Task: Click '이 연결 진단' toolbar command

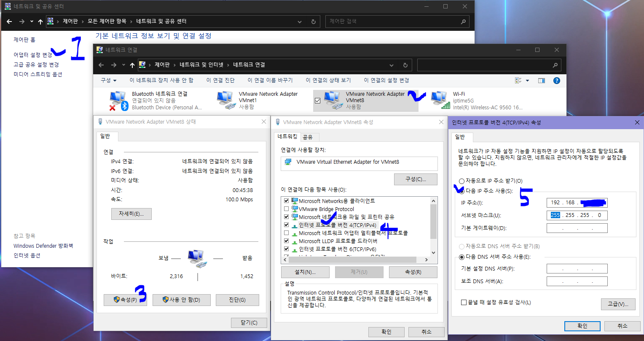Action: (x=220, y=80)
